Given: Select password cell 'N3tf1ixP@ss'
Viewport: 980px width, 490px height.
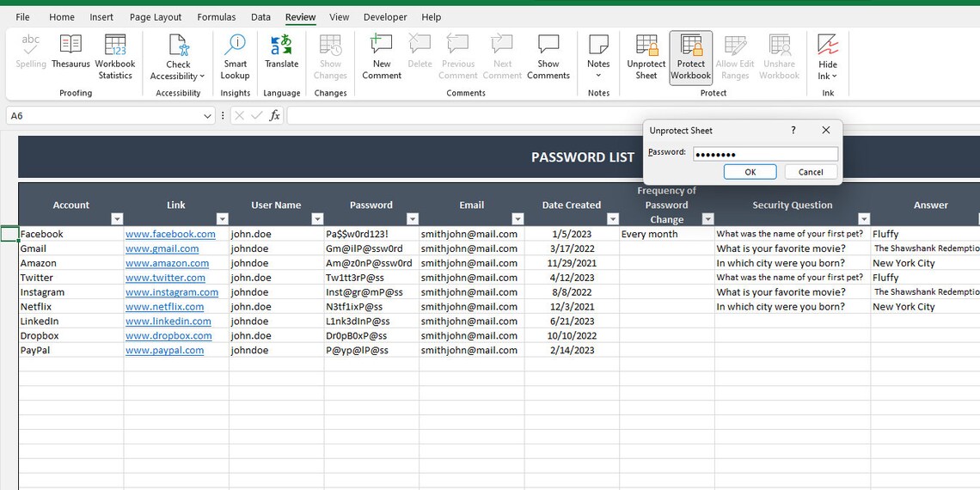Looking at the screenshot, I should pyautogui.click(x=371, y=306).
